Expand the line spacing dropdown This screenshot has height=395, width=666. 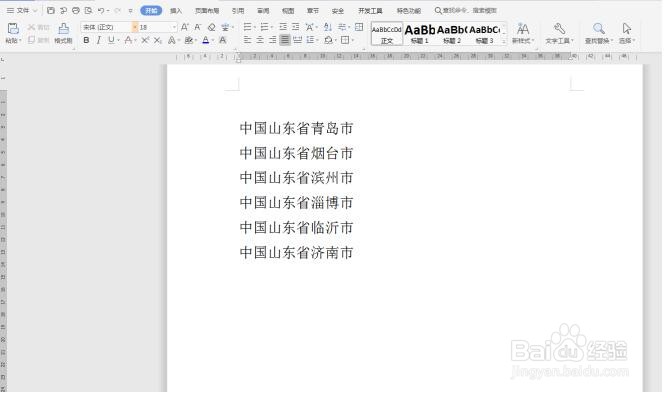point(318,40)
